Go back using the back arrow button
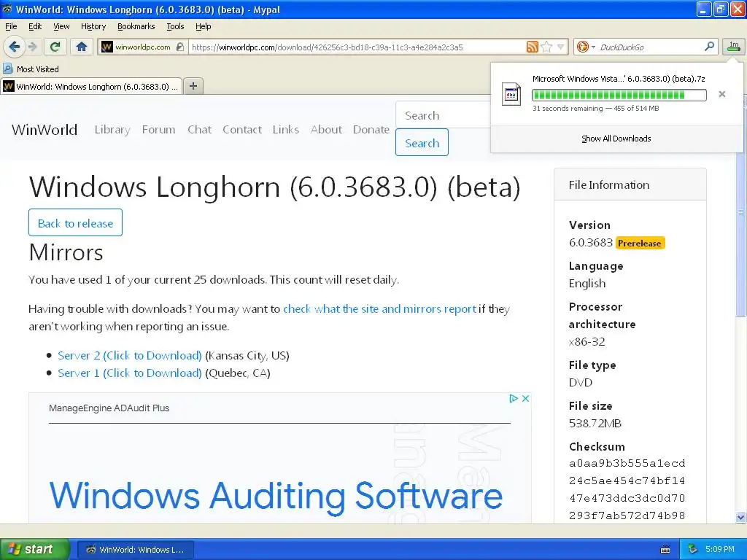The image size is (747, 560). point(14,47)
